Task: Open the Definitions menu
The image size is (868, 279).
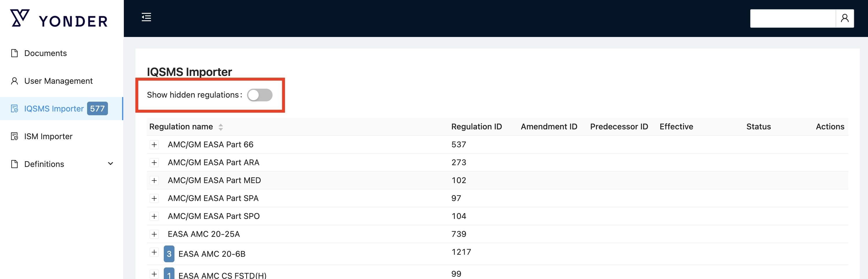Action: (62, 164)
